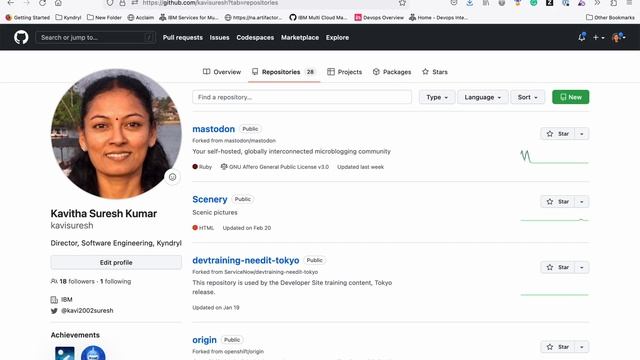Image resolution: width=640 pixels, height=360 pixels.
Task: Open the @kavi2002suresh Twitter link
Action: click(x=87, y=311)
